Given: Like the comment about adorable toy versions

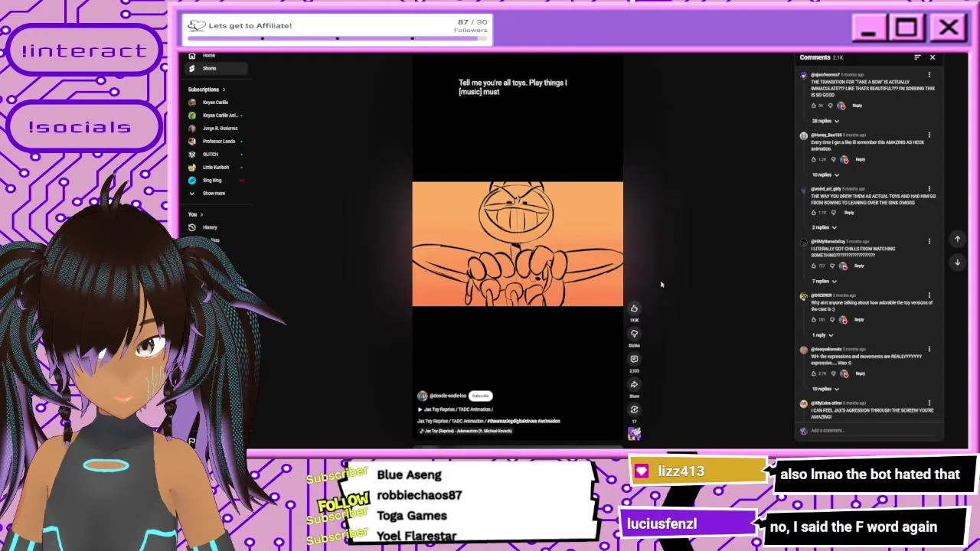Looking at the screenshot, I should click(x=814, y=319).
